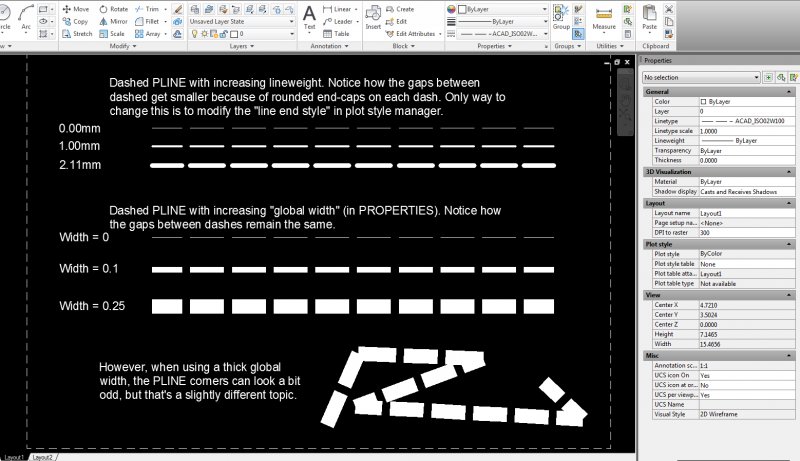Expand the Annotation panel flyout
The image size is (800, 461).
[x=329, y=46]
